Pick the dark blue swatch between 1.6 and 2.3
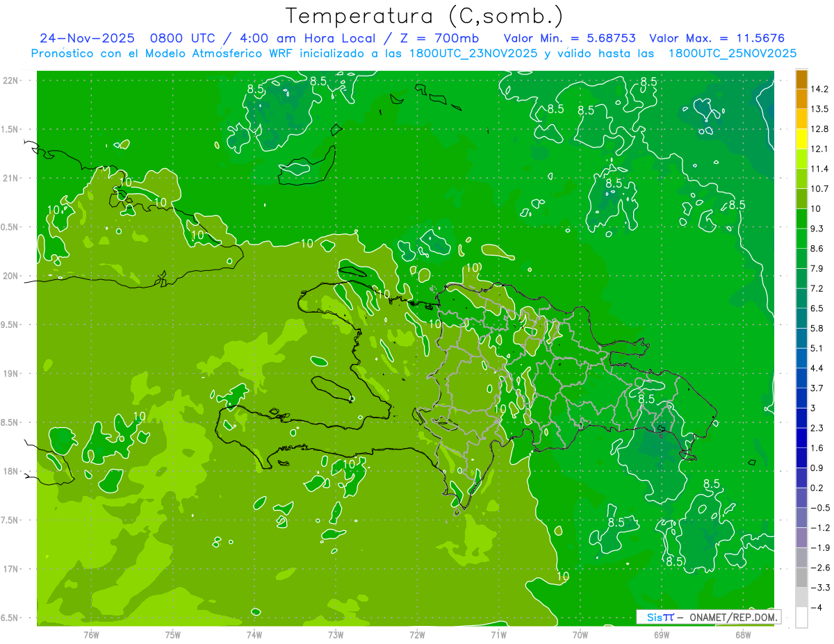The image size is (834, 644). pyautogui.click(x=801, y=438)
